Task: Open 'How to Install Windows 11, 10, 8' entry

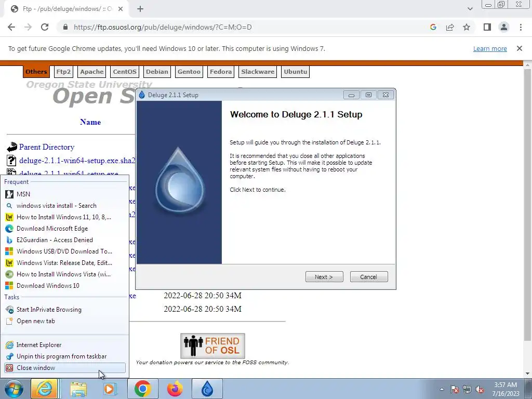Action: (x=65, y=217)
